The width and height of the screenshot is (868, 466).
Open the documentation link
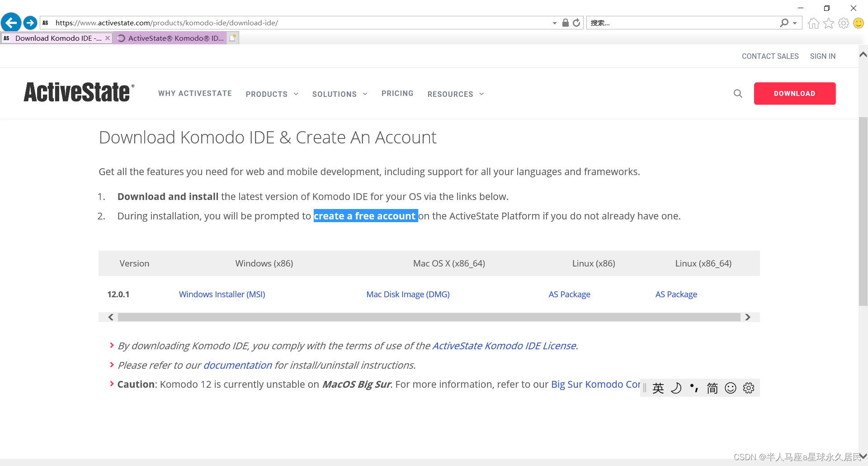[237, 366]
